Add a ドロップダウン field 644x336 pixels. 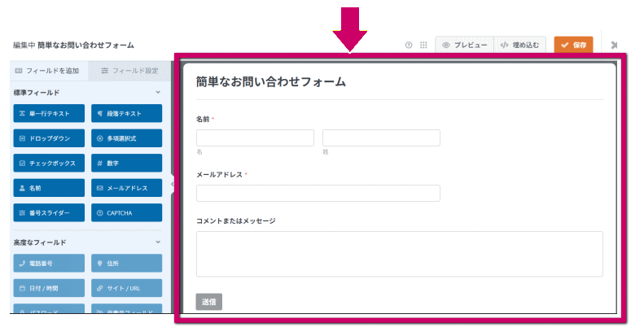click(48, 138)
